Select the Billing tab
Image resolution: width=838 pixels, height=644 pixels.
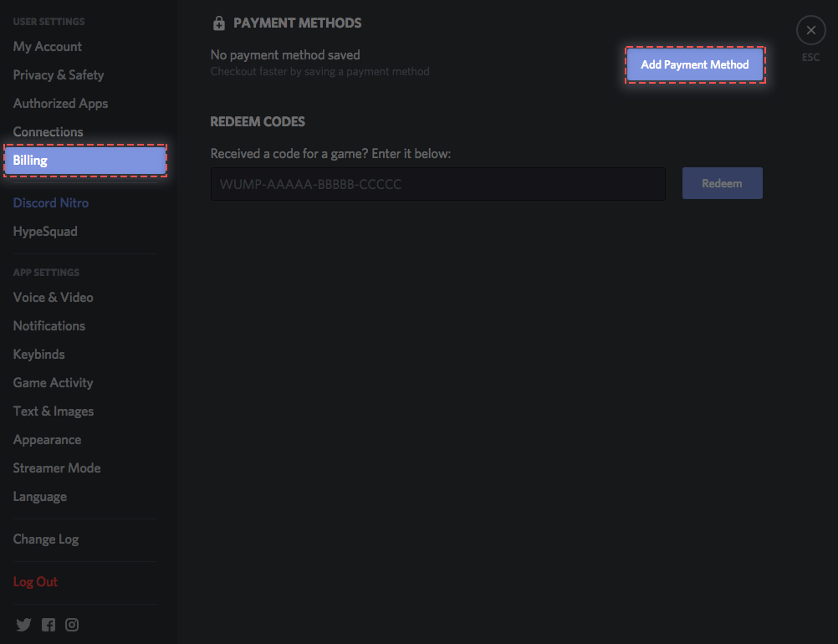point(85,161)
